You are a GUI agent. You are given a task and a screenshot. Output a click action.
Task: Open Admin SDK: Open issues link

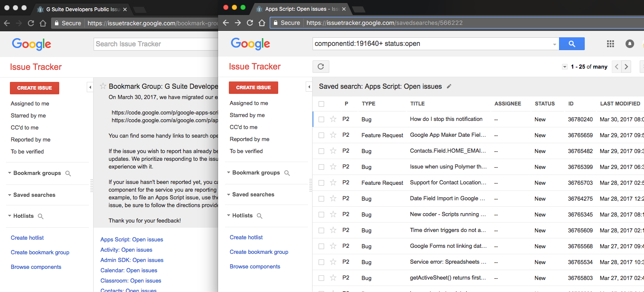click(x=132, y=260)
